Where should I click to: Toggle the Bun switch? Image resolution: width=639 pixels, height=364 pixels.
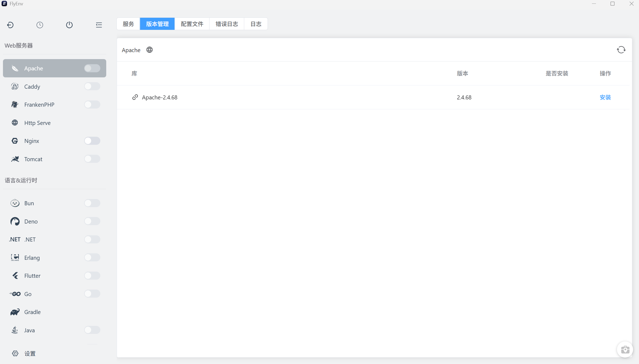(92, 203)
